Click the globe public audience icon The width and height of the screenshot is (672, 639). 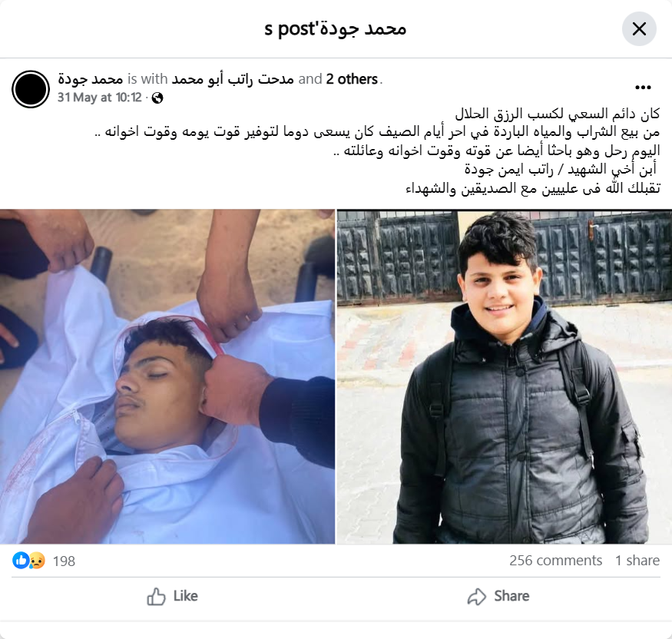[157, 98]
